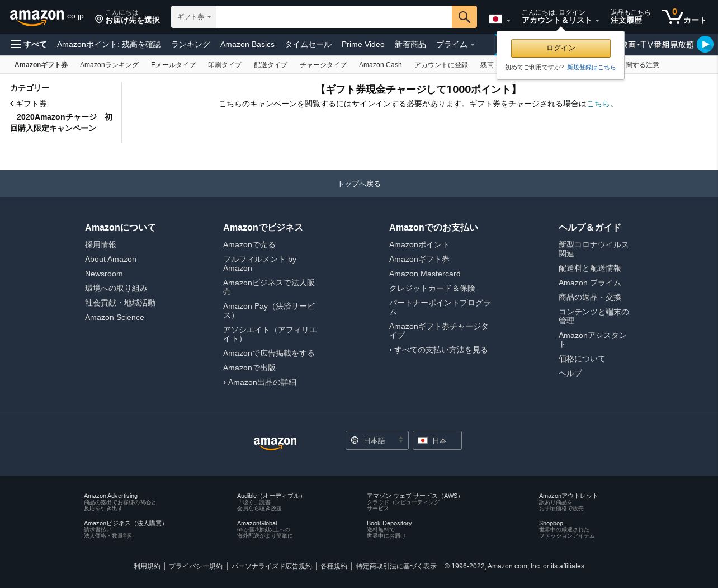The height and width of the screenshot is (588, 718).
Task: Click the Amazon logo in the footer
Action: [275, 443]
